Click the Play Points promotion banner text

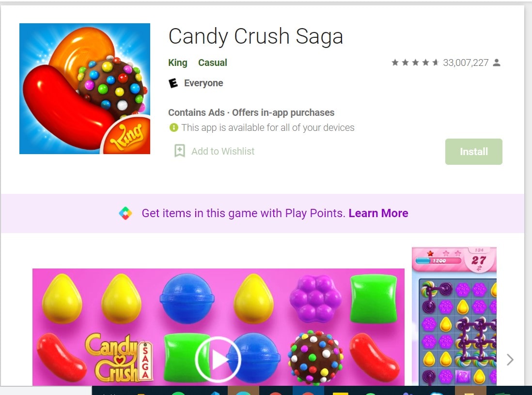coord(244,213)
